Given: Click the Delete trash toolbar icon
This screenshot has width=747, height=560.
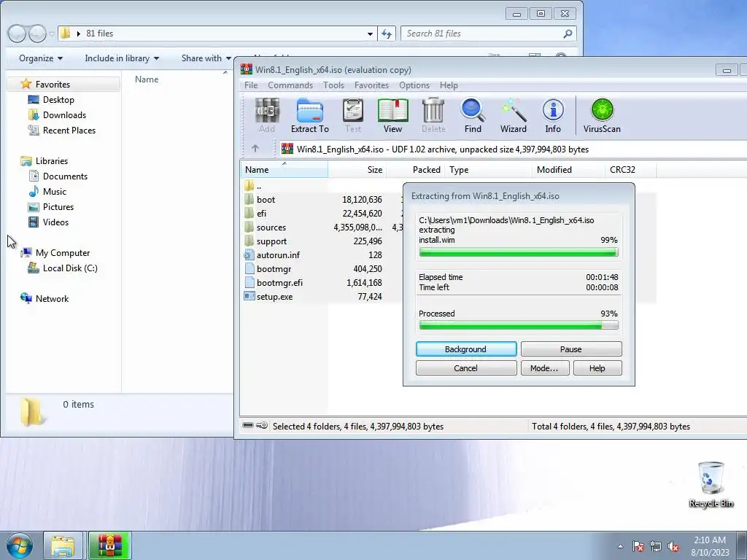Looking at the screenshot, I should (433, 116).
